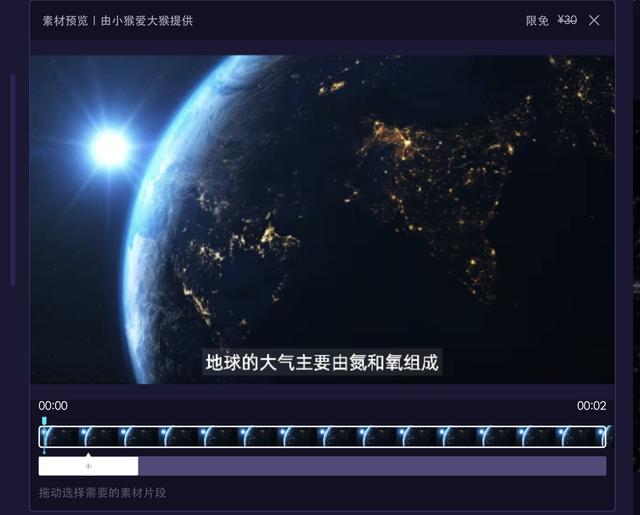Click the 限免 free-offer label

click(537, 20)
